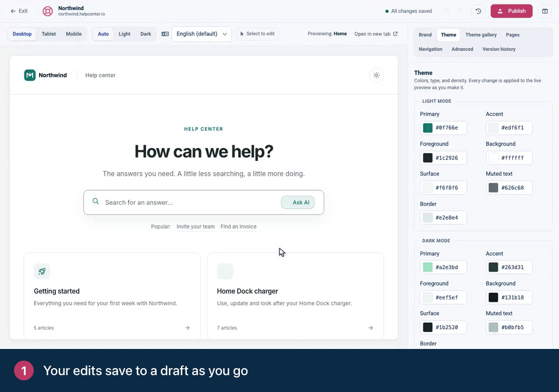Click the Exit back arrow
The image size is (559, 392).
(13, 11)
